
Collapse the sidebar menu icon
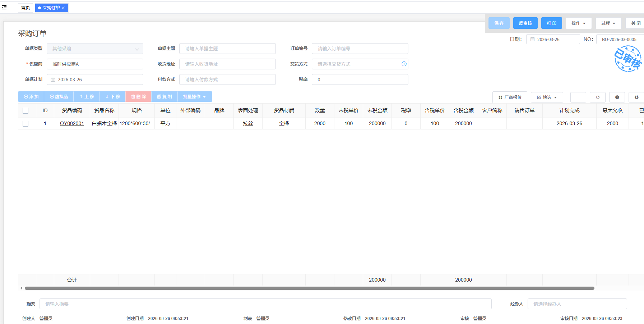pos(4,7)
